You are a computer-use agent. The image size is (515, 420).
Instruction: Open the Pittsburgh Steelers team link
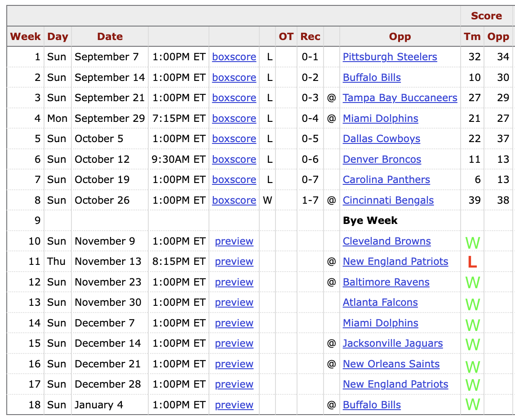390,57
